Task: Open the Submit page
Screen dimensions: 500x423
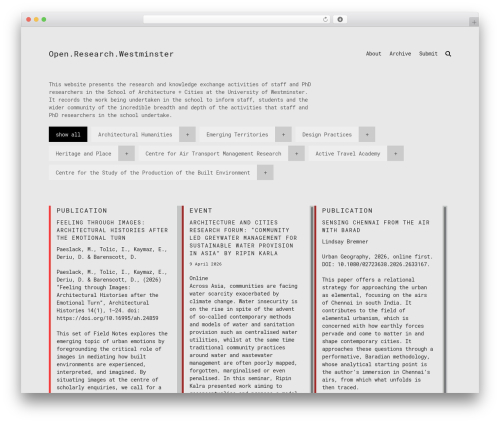Action: pyautogui.click(x=428, y=54)
